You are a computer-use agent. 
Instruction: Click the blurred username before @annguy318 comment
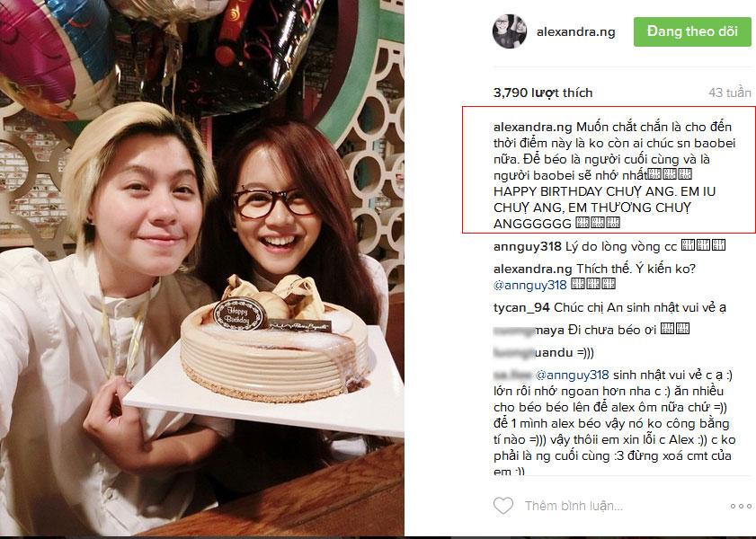[x=513, y=375]
